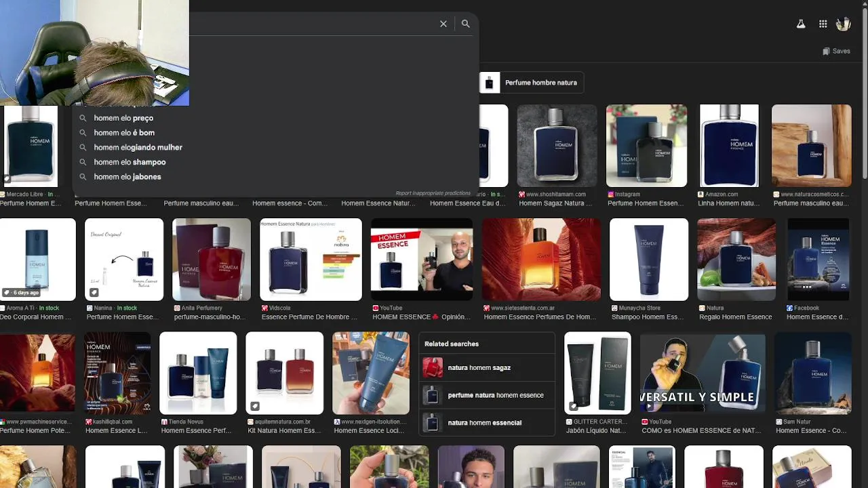Click the thumbnail beside 'natura homem essencial'
This screenshot has width=868, height=488.
point(433,423)
